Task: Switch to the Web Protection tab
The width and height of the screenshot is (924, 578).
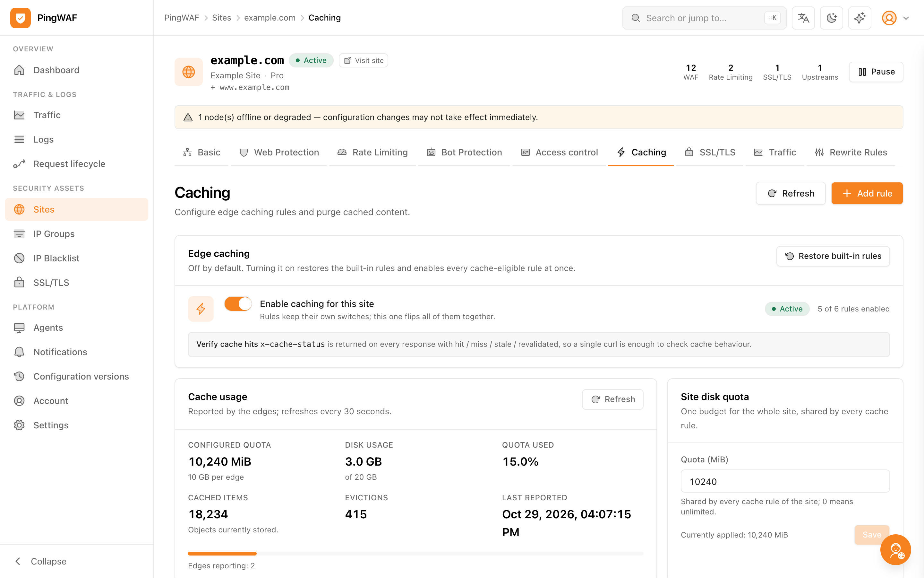Action: 279,153
